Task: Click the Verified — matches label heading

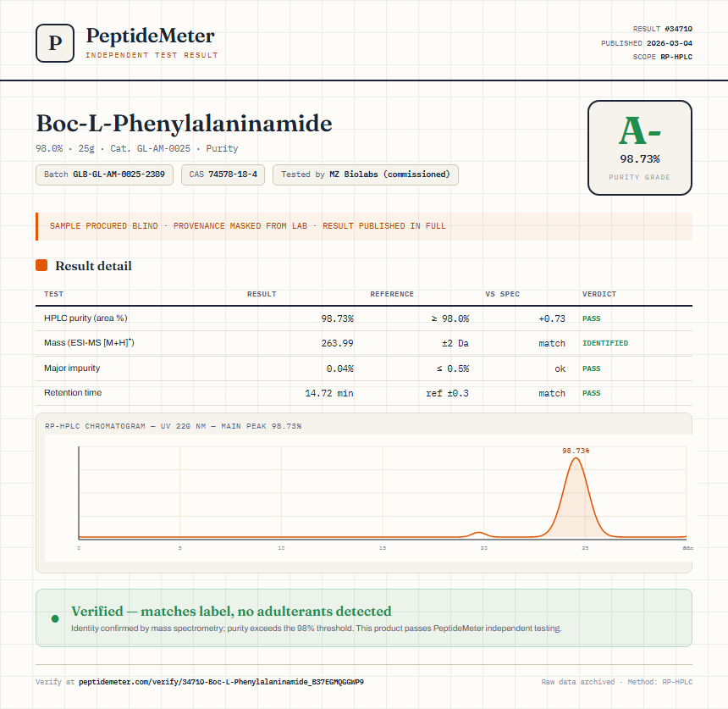Action: pyautogui.click(x=231, y=611)
